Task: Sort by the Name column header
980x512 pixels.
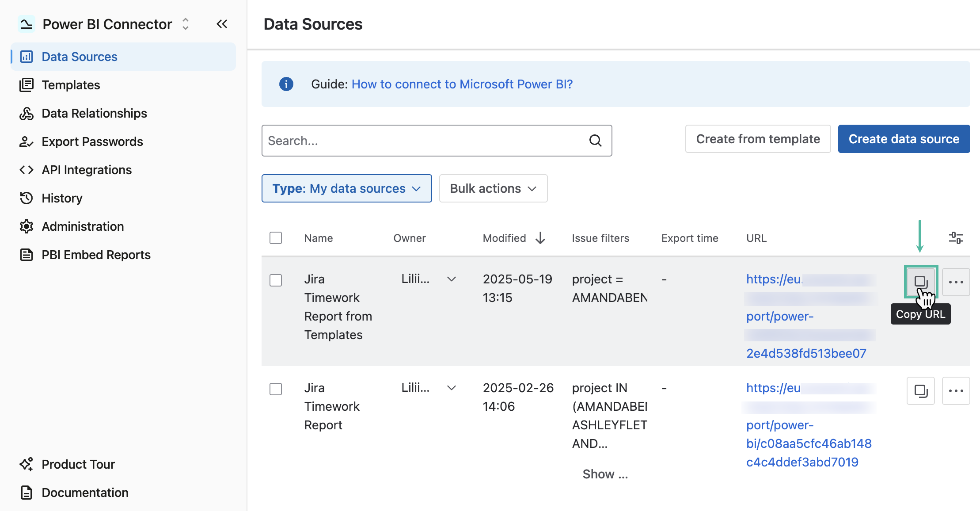Action: point(319,238)
